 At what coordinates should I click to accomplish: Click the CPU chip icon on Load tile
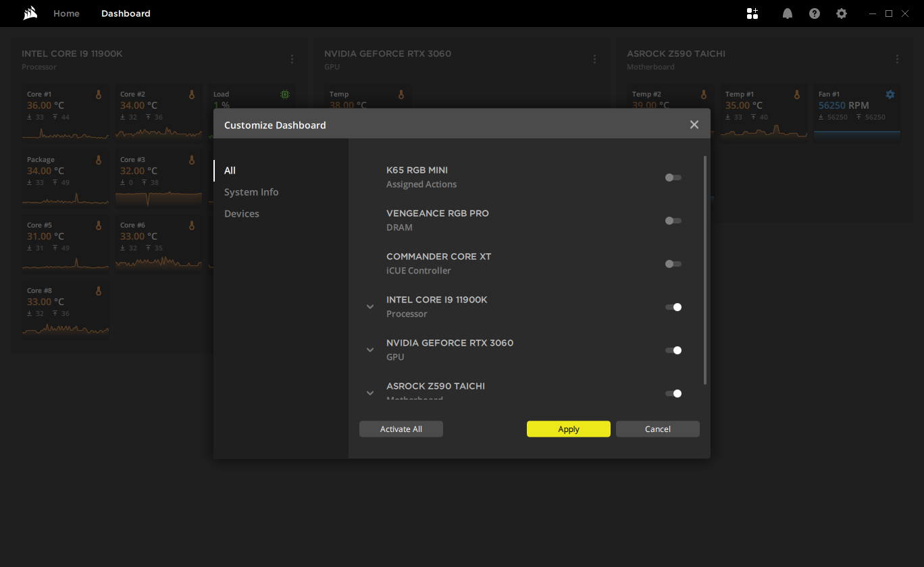click(285, 94)
